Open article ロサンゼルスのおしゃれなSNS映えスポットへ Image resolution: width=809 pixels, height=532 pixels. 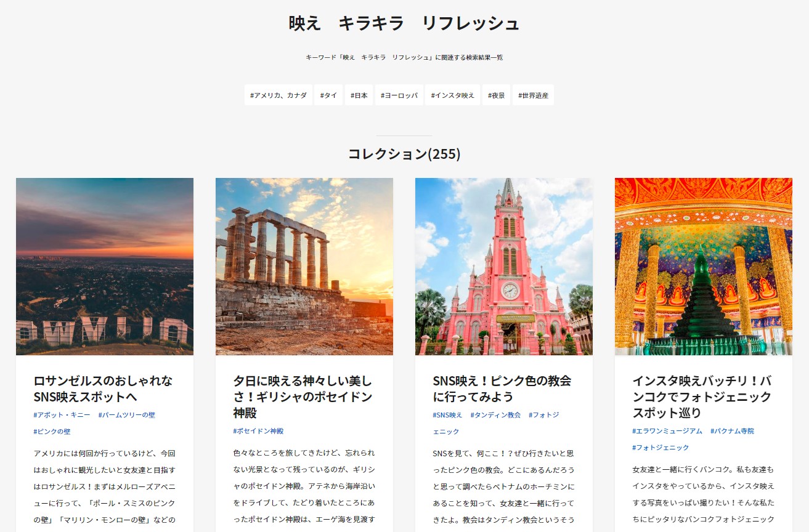103,389
